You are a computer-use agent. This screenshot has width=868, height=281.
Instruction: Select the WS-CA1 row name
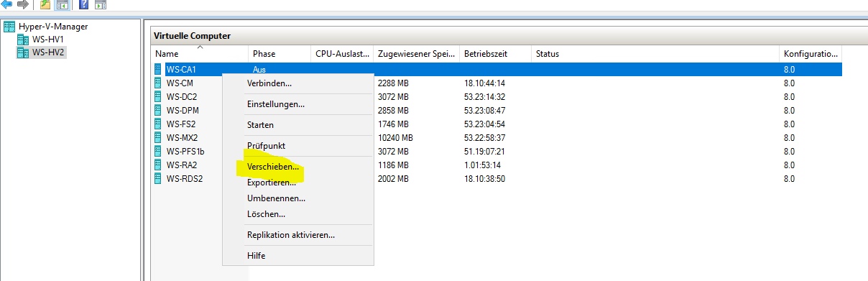pos(181,70)
